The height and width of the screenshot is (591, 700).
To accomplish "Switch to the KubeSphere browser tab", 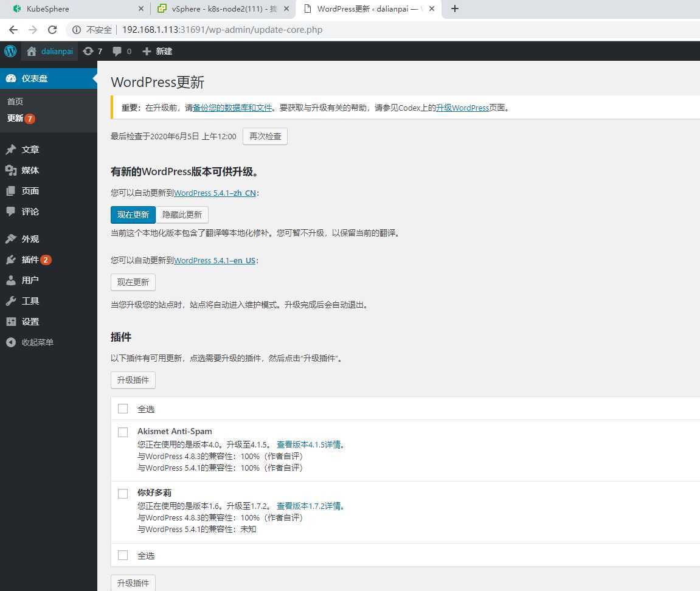I will click(75, 9).
